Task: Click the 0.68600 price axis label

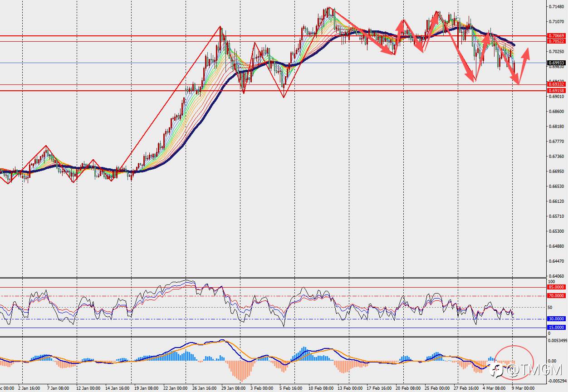Action: coord(556,112)
